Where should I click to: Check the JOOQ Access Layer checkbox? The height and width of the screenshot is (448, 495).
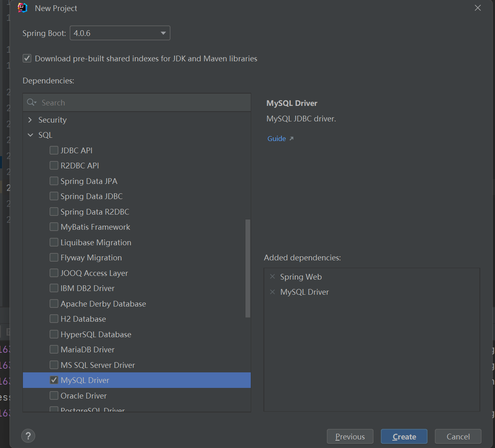pyautogui.click(x=54, y=273)
